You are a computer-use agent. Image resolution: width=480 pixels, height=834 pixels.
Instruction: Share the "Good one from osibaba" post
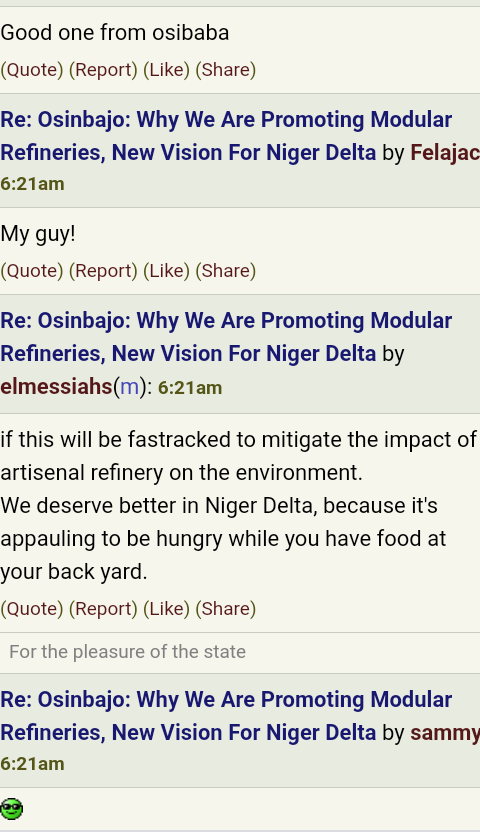point(226,70)
